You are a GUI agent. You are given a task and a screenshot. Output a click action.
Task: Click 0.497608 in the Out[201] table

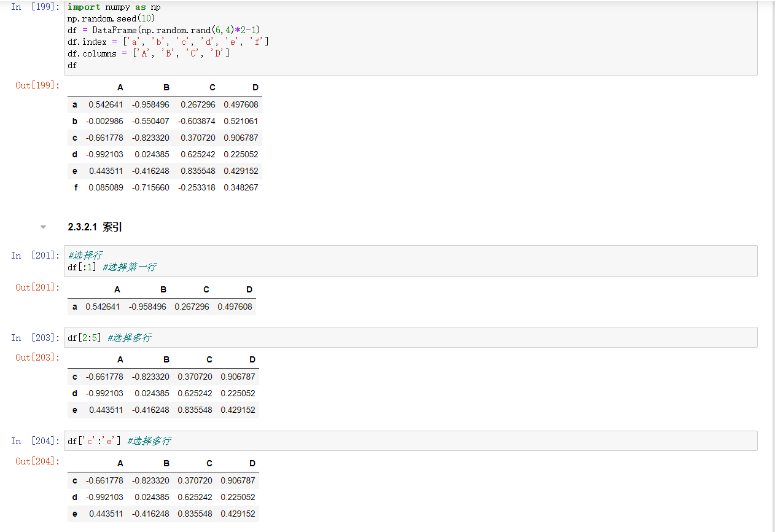[x=235, y=307]
